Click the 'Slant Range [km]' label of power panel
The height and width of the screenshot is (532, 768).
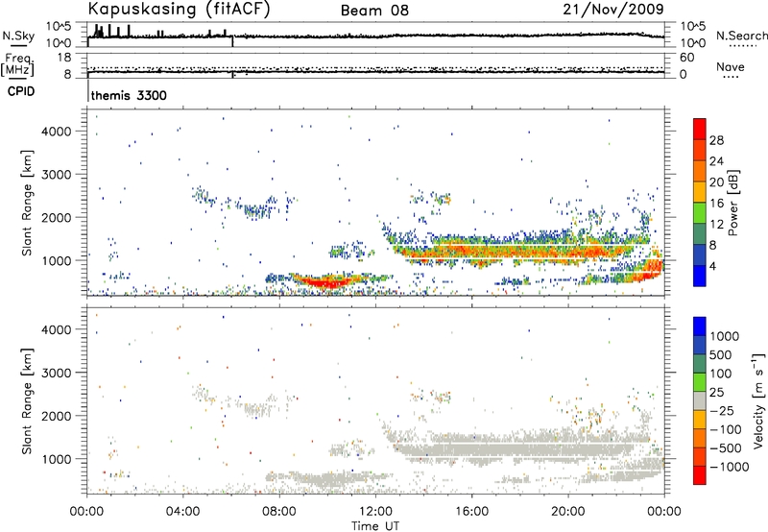26,203
